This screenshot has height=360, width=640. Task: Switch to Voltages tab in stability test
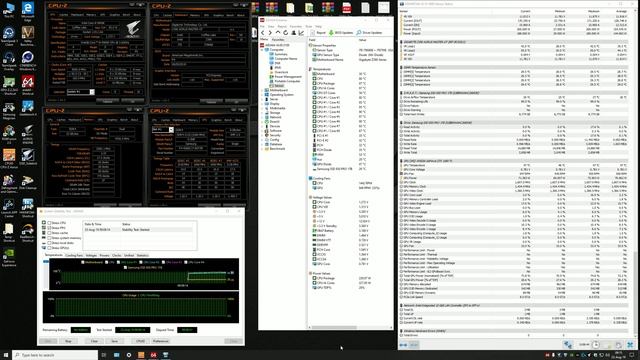[x=91, y=255]
